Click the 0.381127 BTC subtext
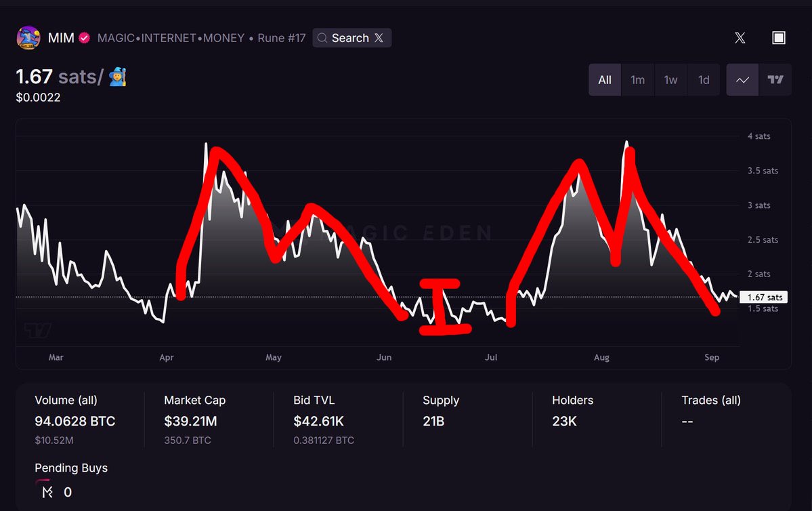This screenshot has height=511, width=812. coord(324,441)
